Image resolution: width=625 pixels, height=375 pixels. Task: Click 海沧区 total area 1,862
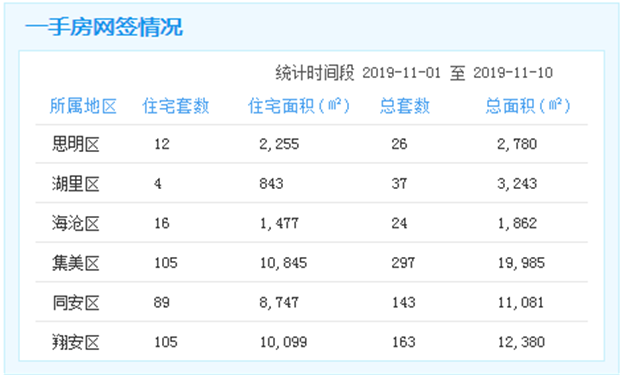pos(517,223)
